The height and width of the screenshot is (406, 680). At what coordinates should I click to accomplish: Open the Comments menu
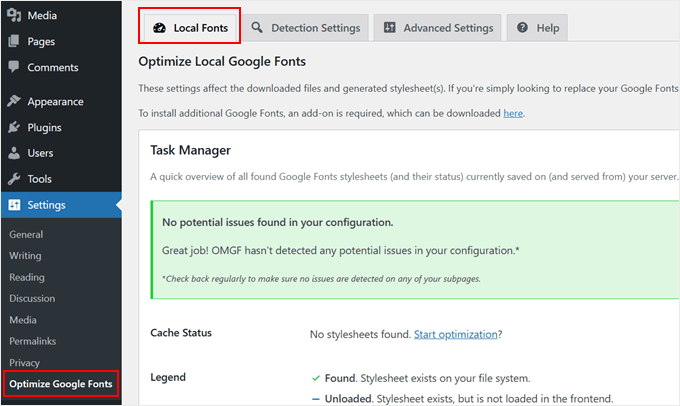[x=61, y=67]
